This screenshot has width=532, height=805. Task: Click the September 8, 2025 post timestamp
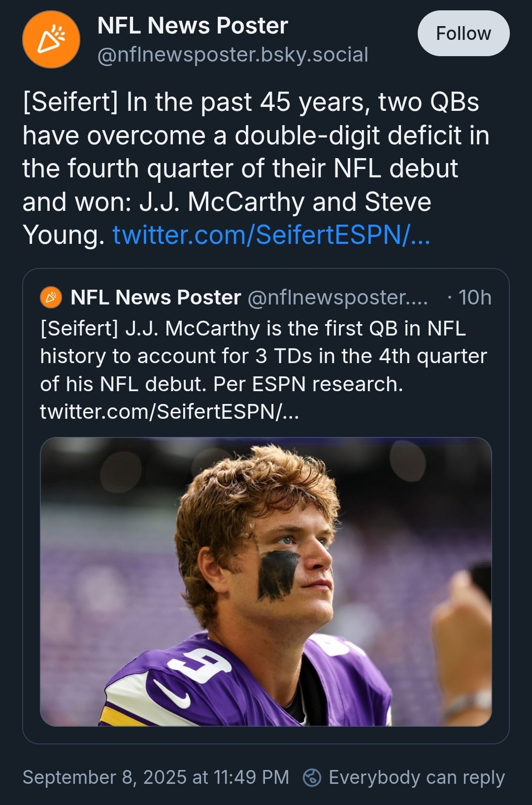point(156,777)
